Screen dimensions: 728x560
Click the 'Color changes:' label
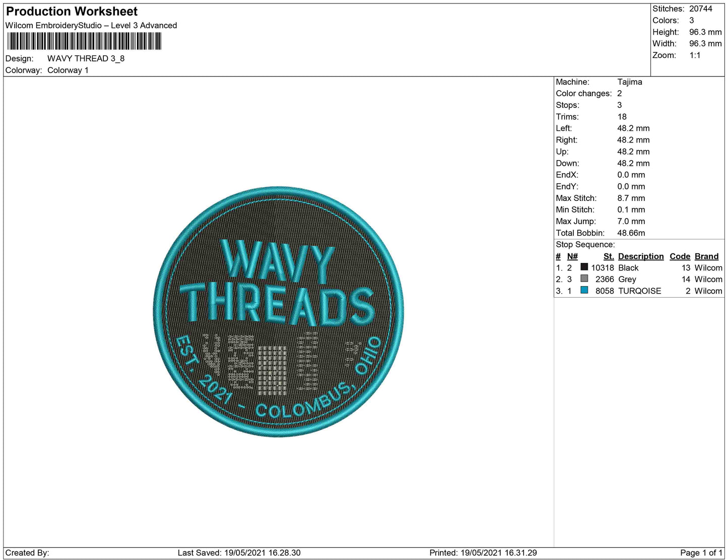click(x=583, y=94)
